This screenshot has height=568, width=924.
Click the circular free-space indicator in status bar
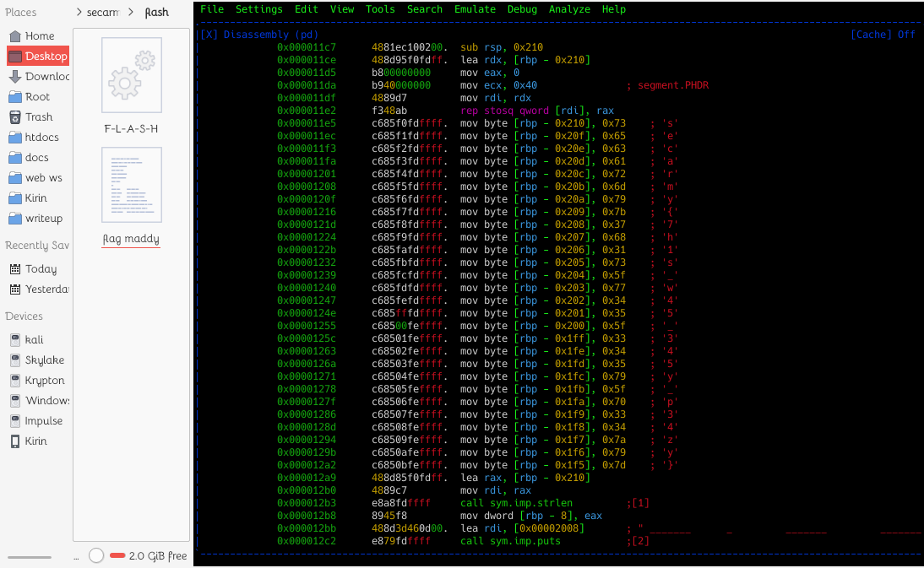click(96, 555)
